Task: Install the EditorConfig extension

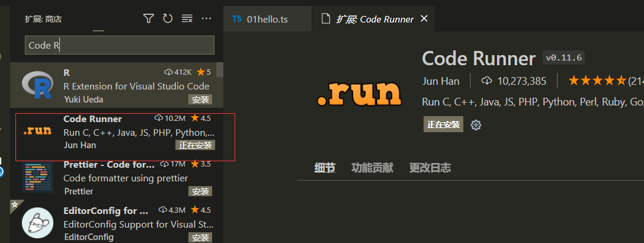Action: point(200,237)
